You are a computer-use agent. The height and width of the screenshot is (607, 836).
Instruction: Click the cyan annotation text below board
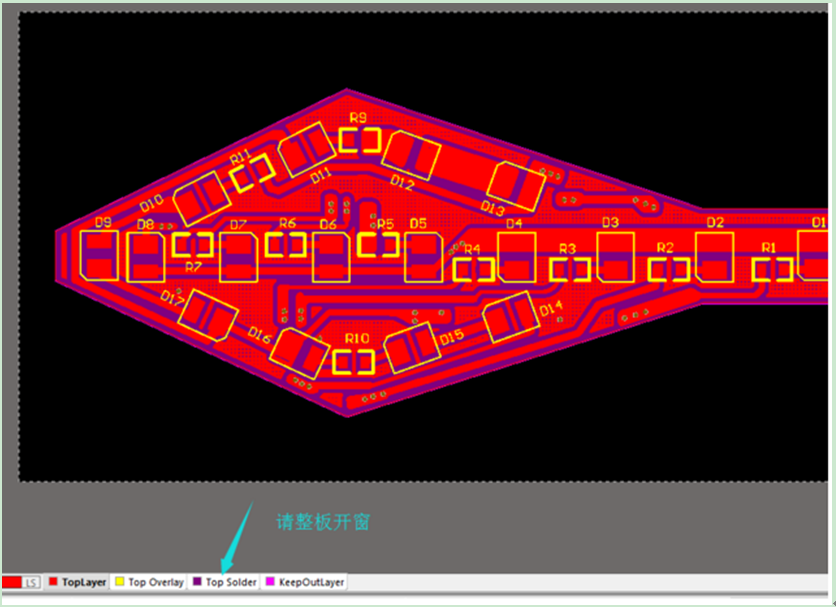[325, 522]
